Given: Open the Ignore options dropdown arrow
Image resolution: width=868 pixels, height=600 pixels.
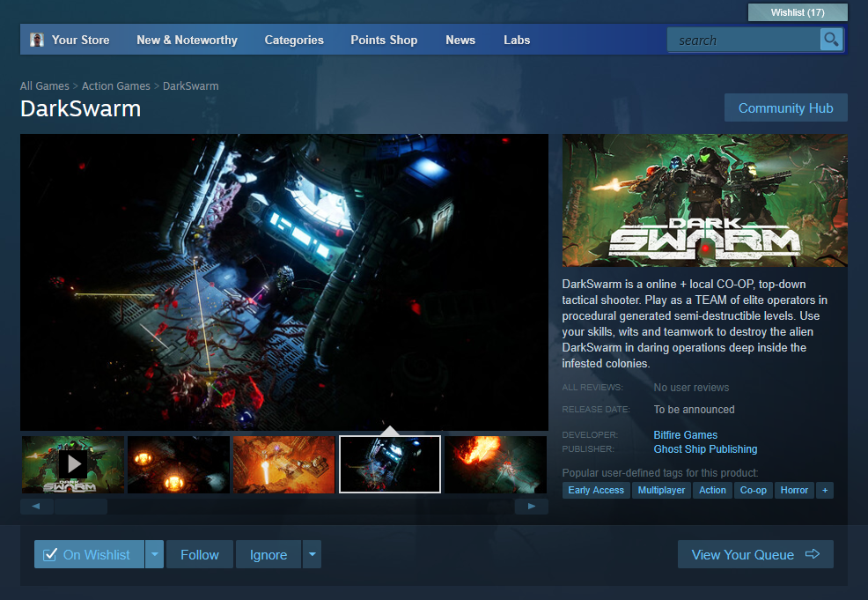Looking at the screenshot, I should 312,554.
